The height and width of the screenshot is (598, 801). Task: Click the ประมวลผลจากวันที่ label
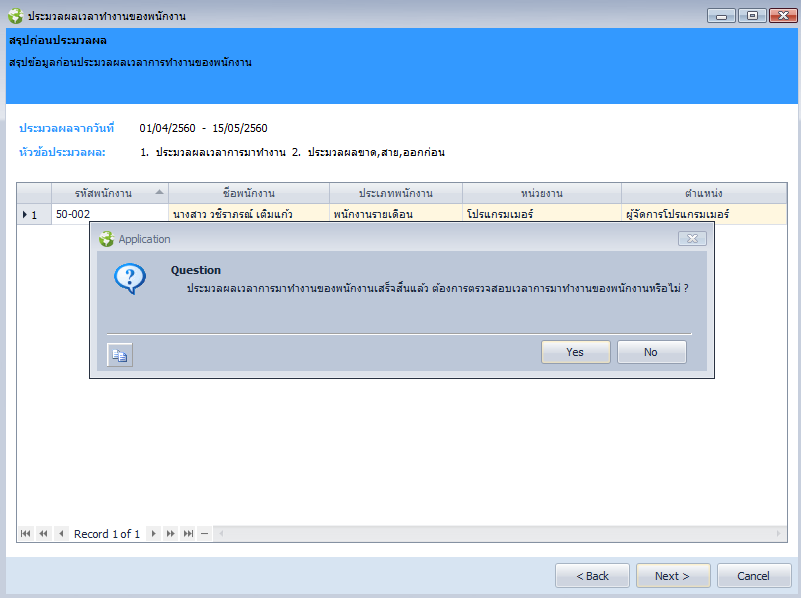(x=66, y=128)
